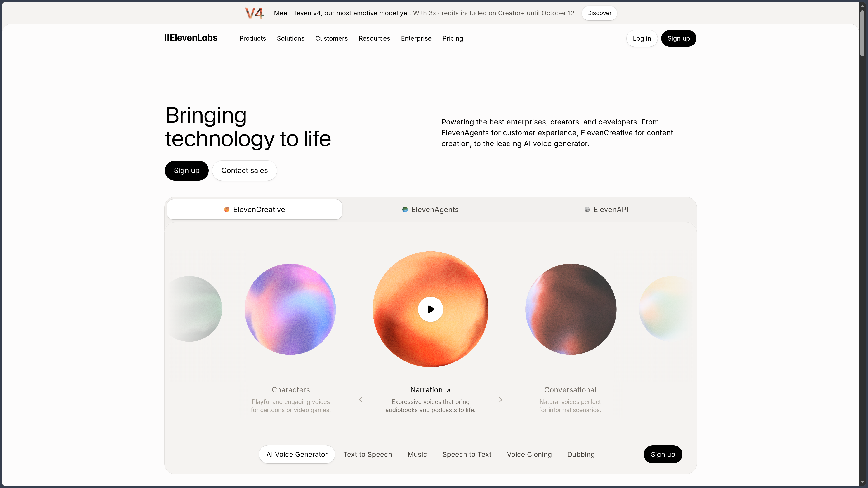The image size is (868, 488).
Task: Open the Pricing page
Action: 453,38
